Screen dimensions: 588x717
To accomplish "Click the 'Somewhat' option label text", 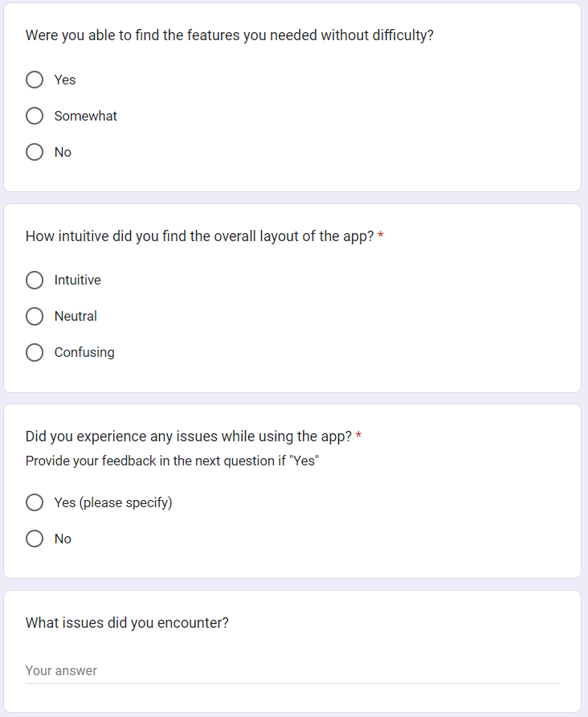I will pyautogui.click(x=85, y=116).
